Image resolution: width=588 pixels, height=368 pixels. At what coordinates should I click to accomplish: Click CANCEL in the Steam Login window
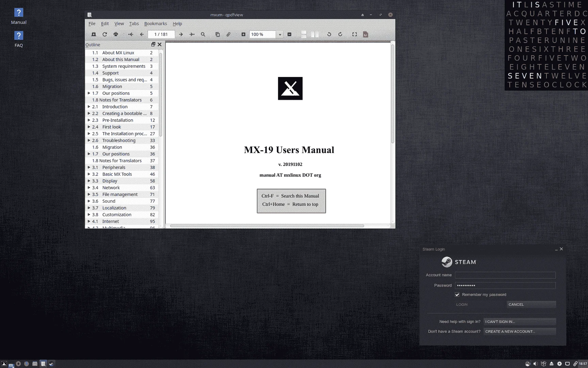click(x=532, y=305)
